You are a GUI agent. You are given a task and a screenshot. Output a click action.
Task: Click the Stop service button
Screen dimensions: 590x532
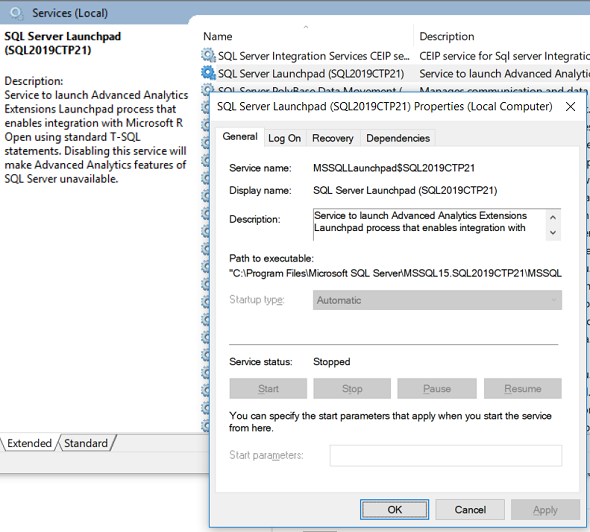tap(352, 389)
